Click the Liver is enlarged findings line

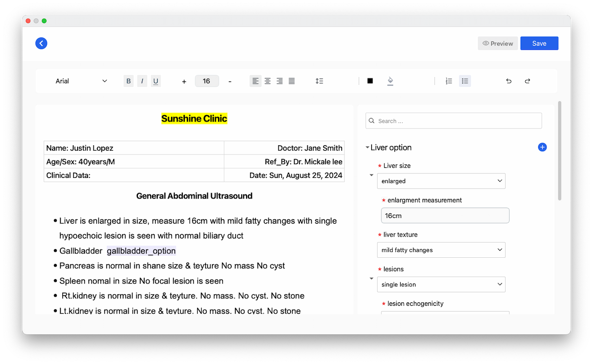[198, 228]
